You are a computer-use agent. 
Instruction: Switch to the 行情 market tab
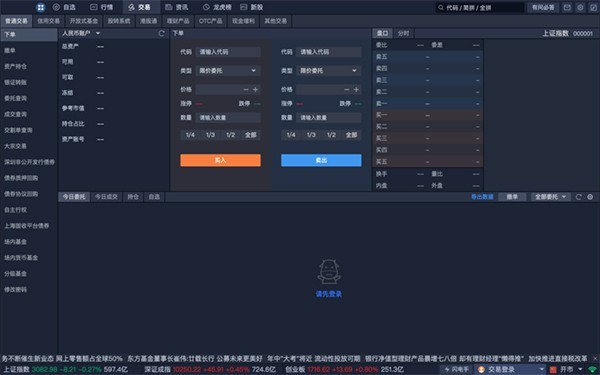pyautogui.click(x=101, y=7)
